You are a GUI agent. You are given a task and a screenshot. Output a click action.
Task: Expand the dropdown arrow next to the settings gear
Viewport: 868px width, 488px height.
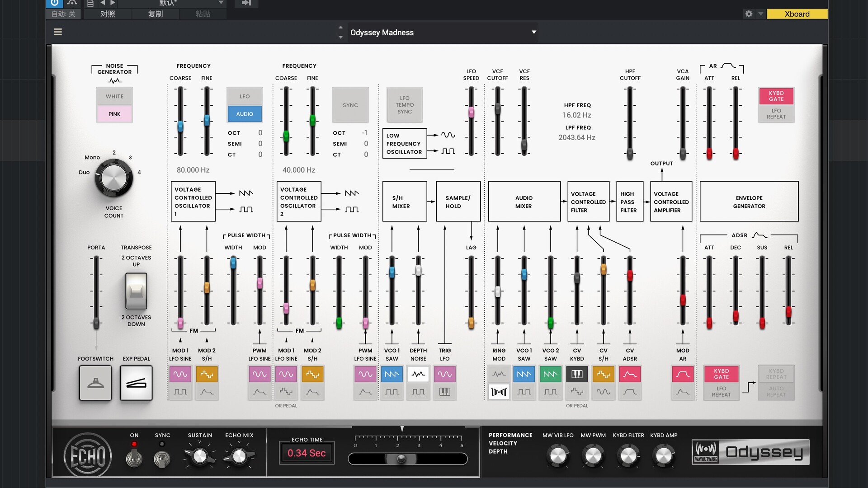coord(761,14)
